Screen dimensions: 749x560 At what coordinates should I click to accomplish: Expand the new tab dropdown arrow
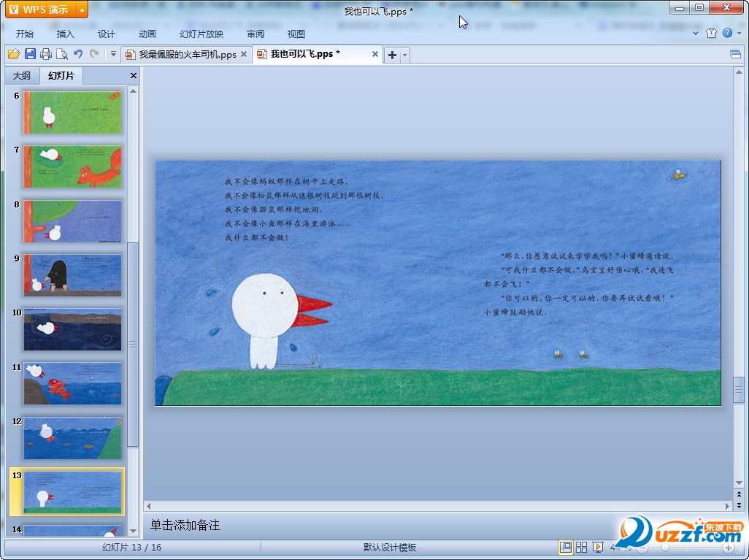click(x=404, y=55)
